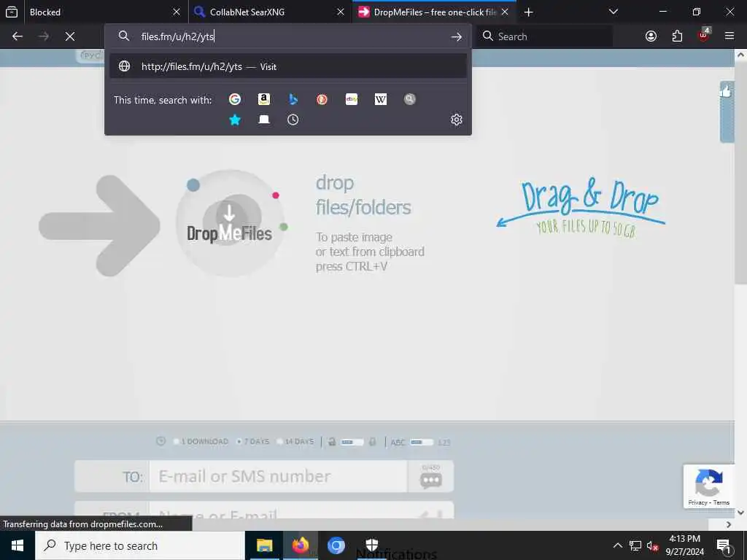747x560 pixels.
Task: Open the Firefox account icon
Action: (651, 36)
